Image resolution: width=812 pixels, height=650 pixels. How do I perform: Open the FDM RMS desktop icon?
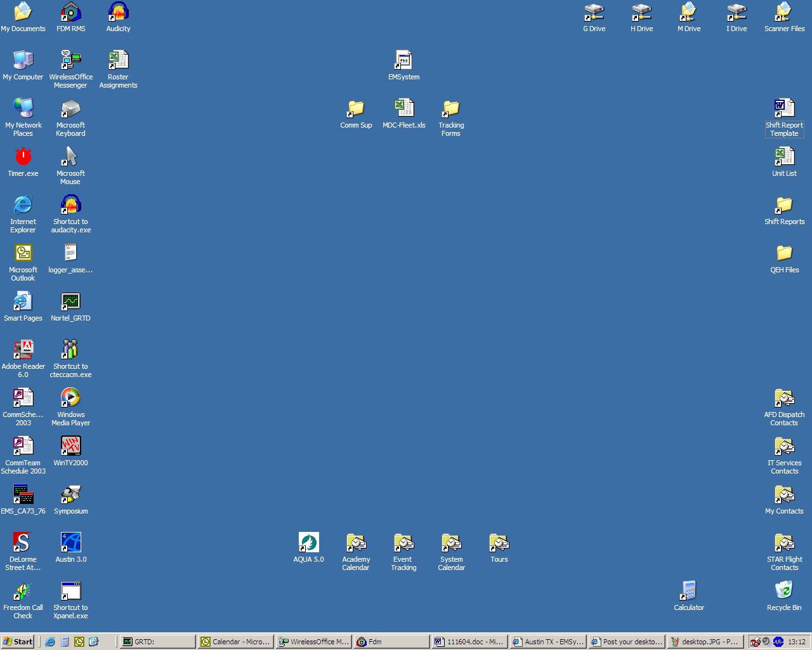click(x=70, y=17)
